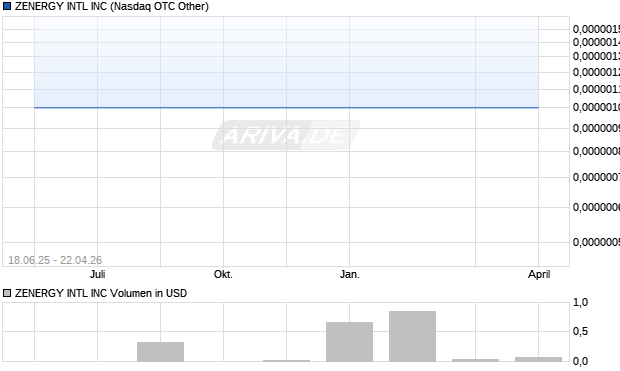Click the April axis label

pyautogui.click(x=539, y=274)
